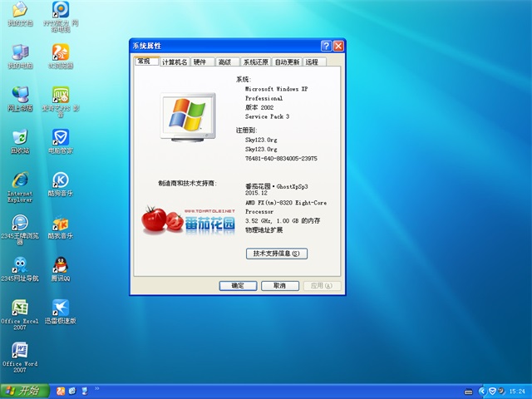Open the Internet Explorer desktop icon
The image size is (532, 399).
click(20, 181)
